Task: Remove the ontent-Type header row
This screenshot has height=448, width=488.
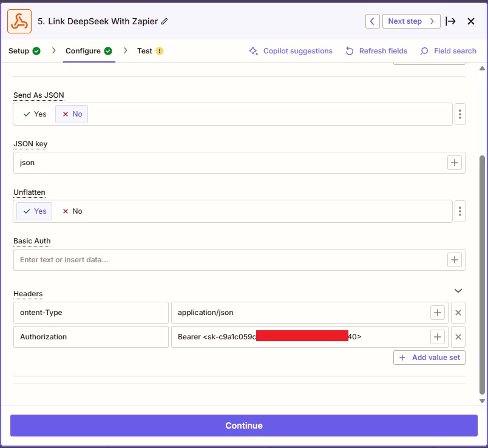Action: (x=458, y=313)
